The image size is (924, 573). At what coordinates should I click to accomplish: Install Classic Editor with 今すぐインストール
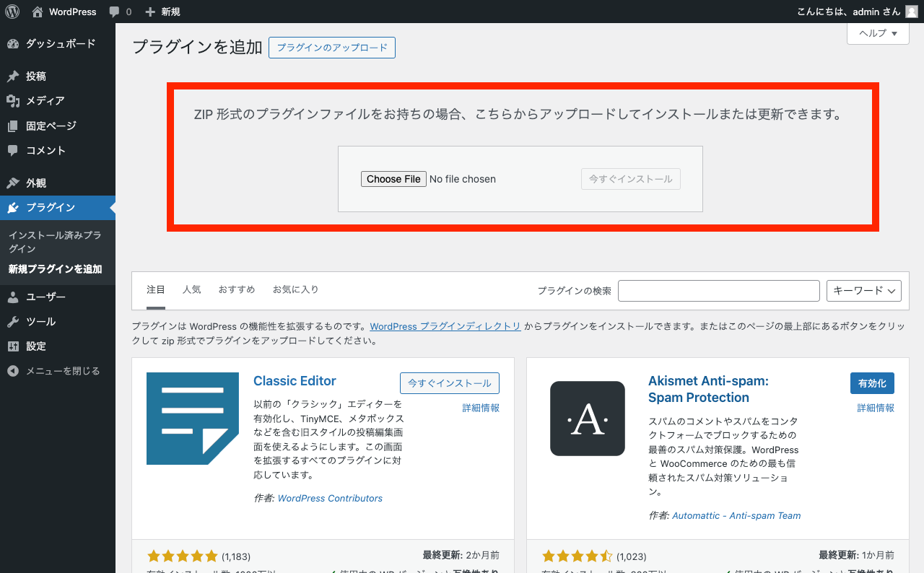(450, 383)
